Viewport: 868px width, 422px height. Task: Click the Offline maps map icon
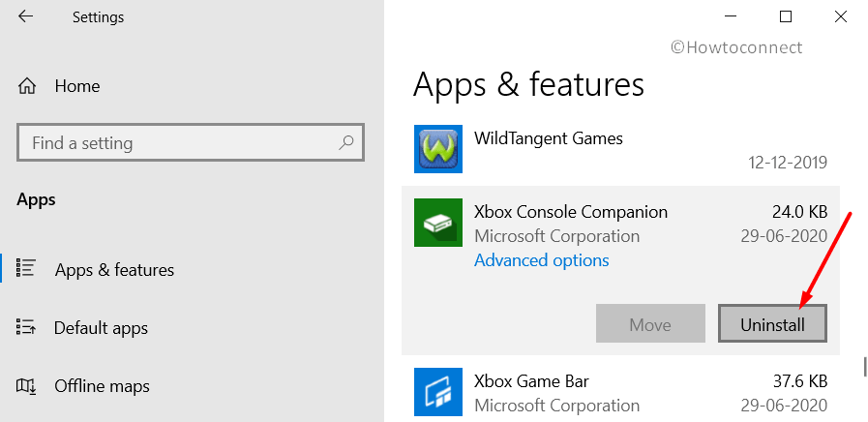coord(26,386)
